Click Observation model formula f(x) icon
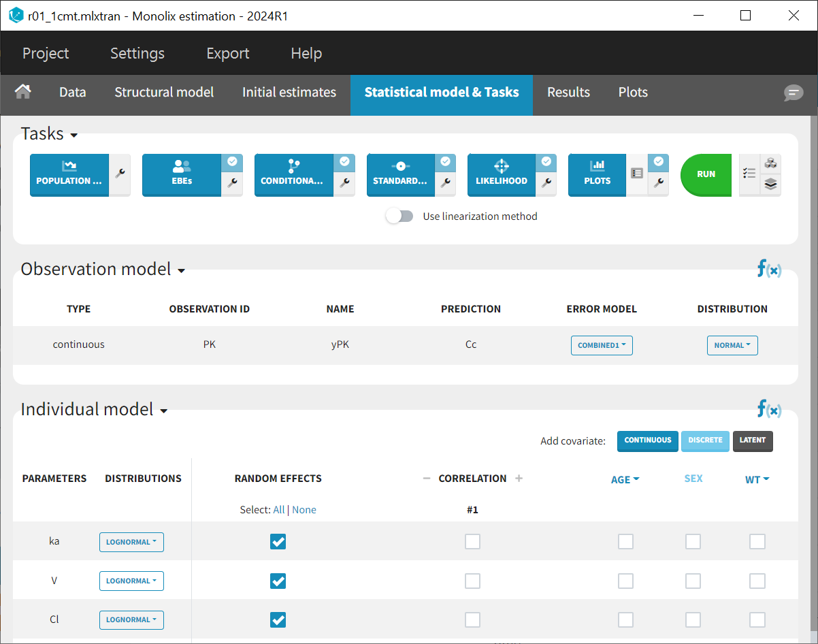 pos(769,269)
